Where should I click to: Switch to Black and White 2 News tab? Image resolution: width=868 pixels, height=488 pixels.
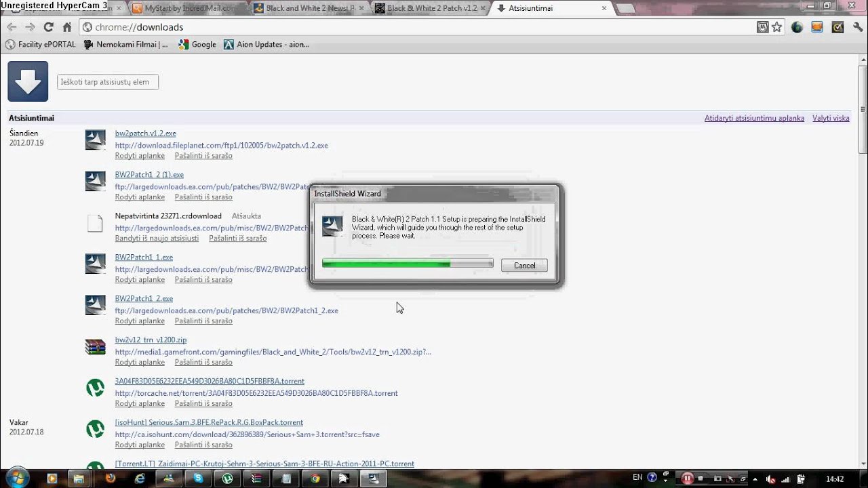pyautogui.click(x=309, y=8)
